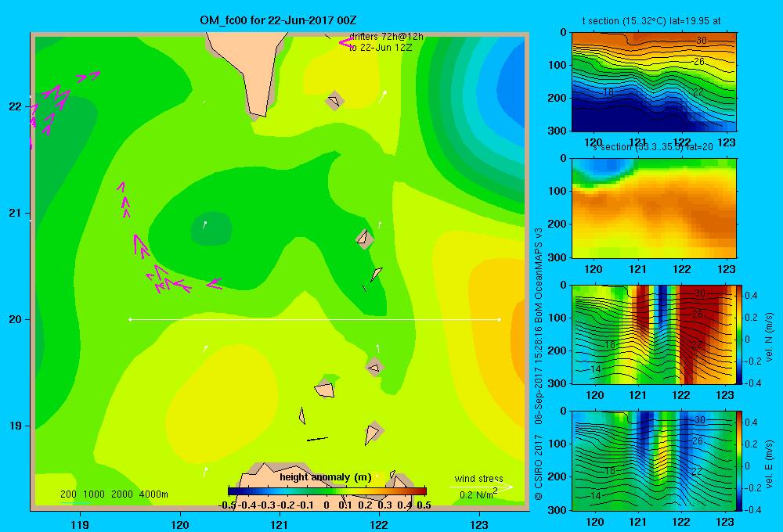
Task: Click the '200' depth contour legend label
Action: coord(68,494)
